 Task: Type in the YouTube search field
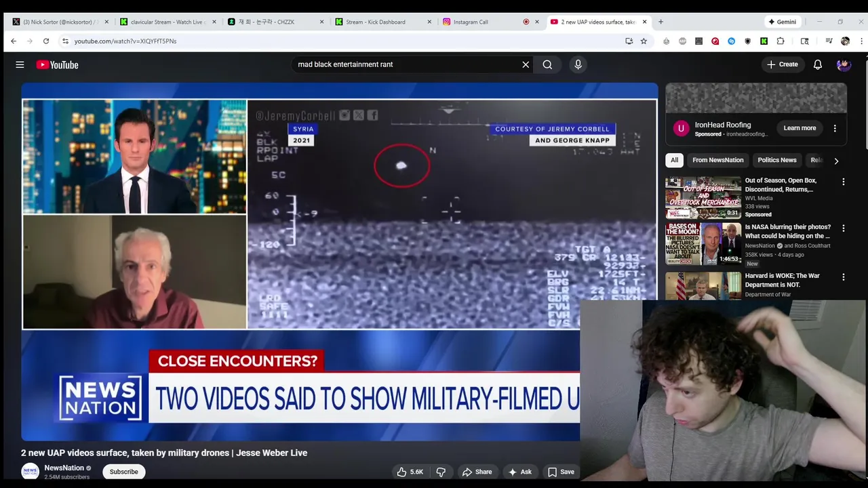click(406, 64)
